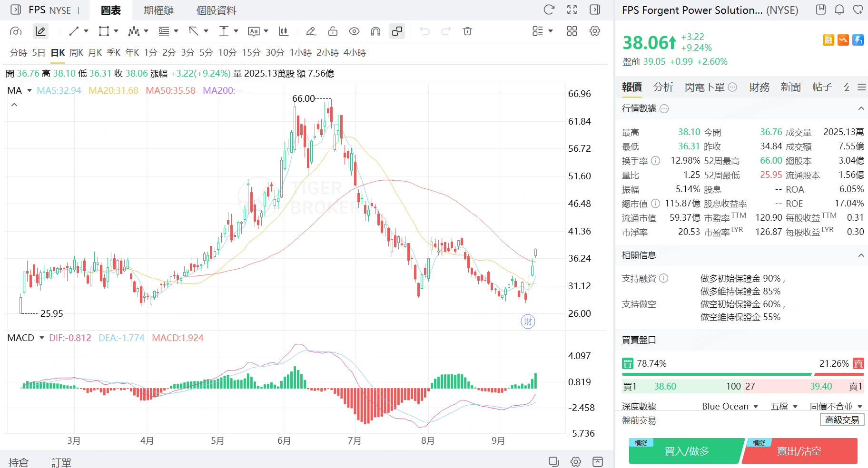The image size is (868, 468).
Task: Click the 賣出/沽空 sell button
Action: tap(799, 451)
